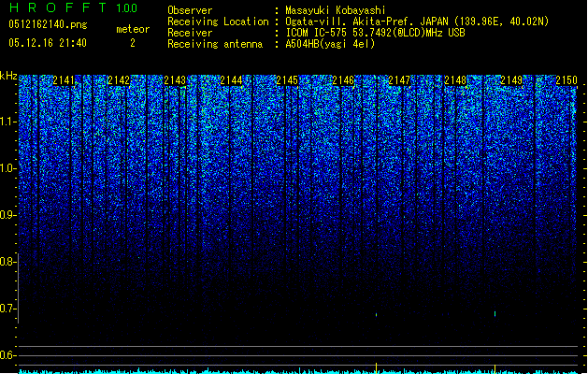Image resolution: width=588 pixels, height=374 pixels.
Task: Click the 2149 time marker
Action: coord(511,80)
